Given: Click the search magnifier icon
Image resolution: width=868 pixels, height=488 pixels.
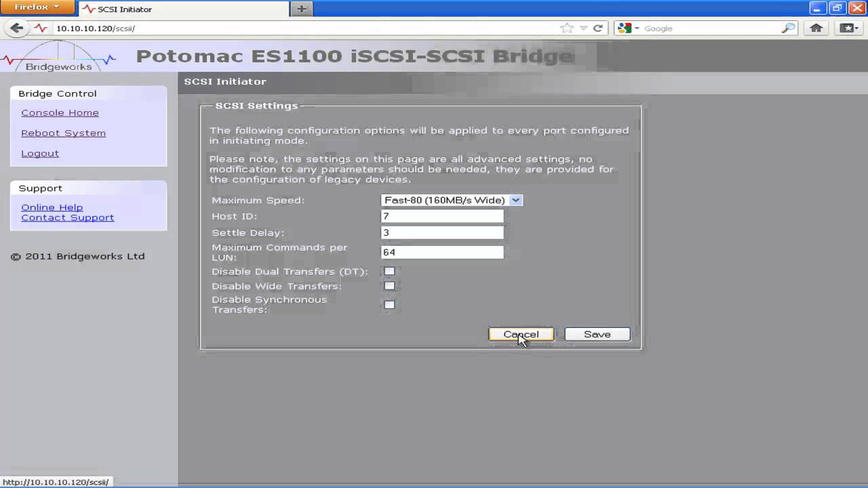Looking at the screenshot, I should click(788, 28).
